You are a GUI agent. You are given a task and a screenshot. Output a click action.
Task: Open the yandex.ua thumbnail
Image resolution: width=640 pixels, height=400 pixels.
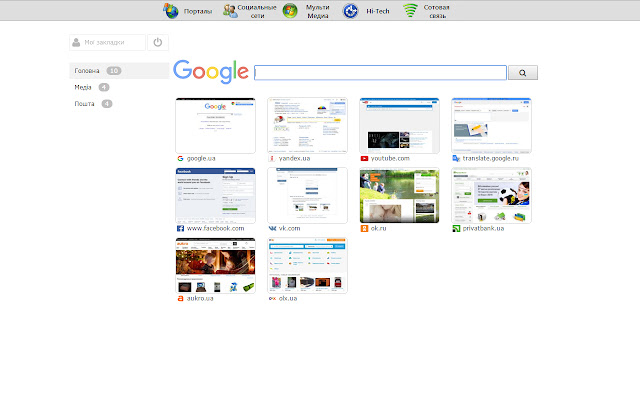[307, 126]
